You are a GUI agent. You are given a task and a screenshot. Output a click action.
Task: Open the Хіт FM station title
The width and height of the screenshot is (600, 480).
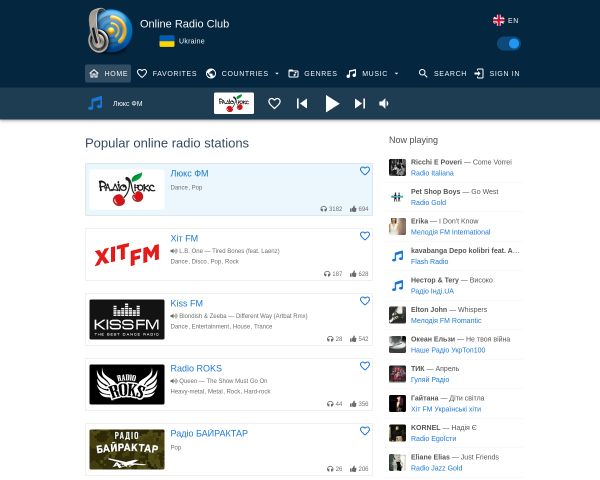184,238
